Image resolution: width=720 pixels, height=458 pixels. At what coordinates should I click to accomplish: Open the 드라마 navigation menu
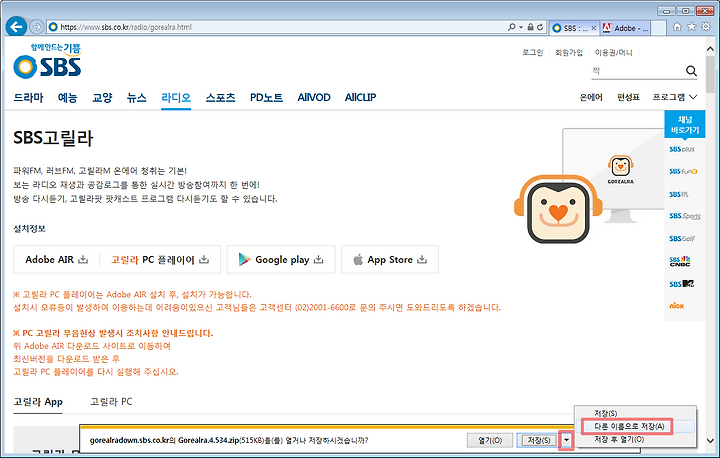pos(28,97)
